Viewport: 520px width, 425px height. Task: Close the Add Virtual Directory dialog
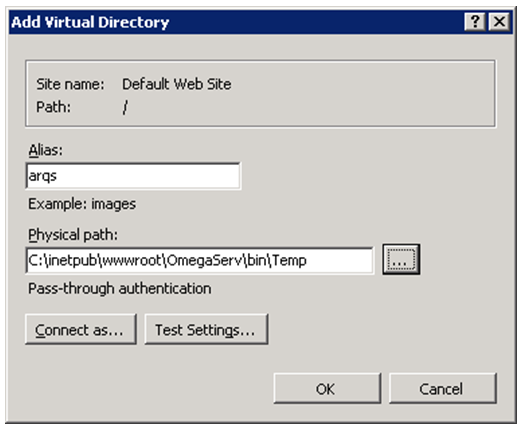pos(499,22)
